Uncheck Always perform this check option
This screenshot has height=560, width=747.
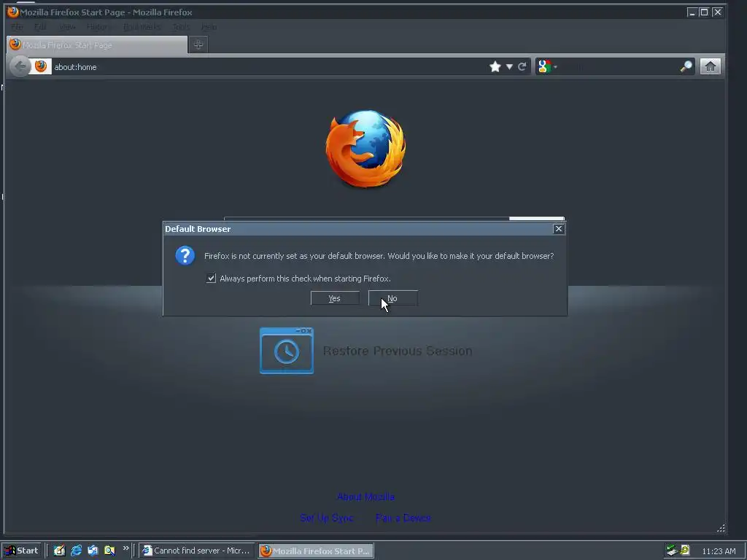[x=211, y=278]
